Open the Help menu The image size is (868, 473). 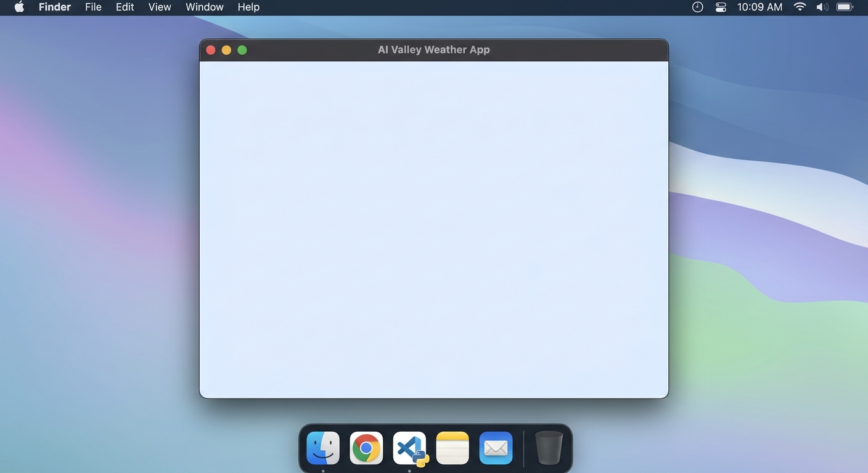click(x=248, y=7)
